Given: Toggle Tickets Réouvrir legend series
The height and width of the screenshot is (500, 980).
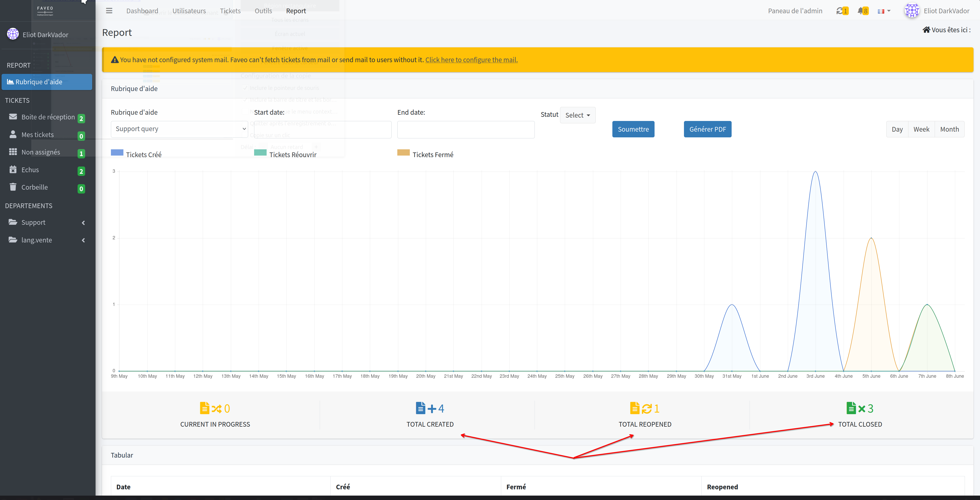Looking at the screenshot, I should pos(285,154).
